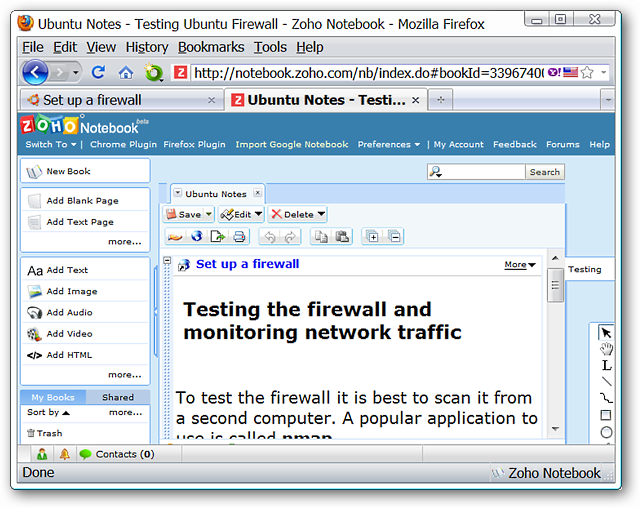Click the Copy icon in the page toolbar
Screen dimensions: 640x508
click(x=321, y=237)
